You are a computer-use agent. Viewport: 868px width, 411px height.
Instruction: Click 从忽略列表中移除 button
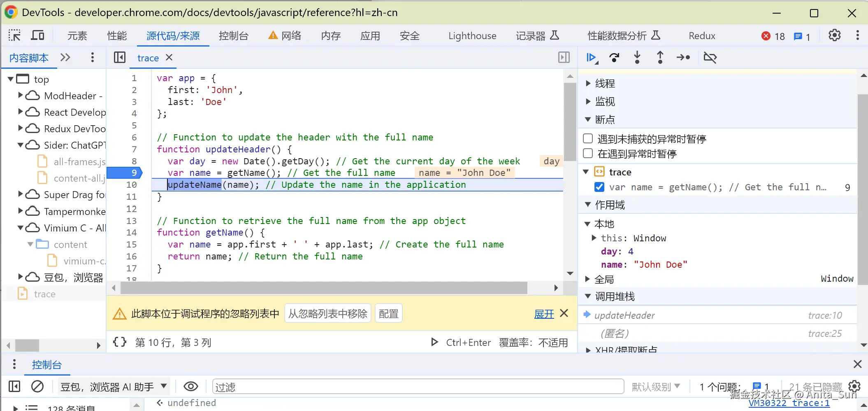[328, 314]
